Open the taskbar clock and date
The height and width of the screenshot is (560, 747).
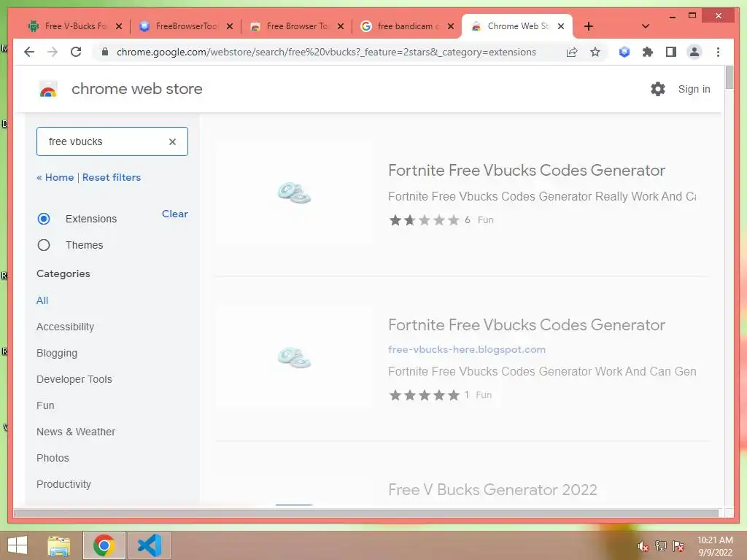[x=715, y=546]
